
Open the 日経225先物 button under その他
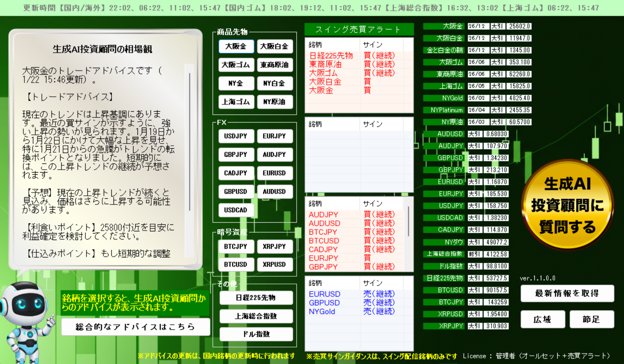point(256,298)
